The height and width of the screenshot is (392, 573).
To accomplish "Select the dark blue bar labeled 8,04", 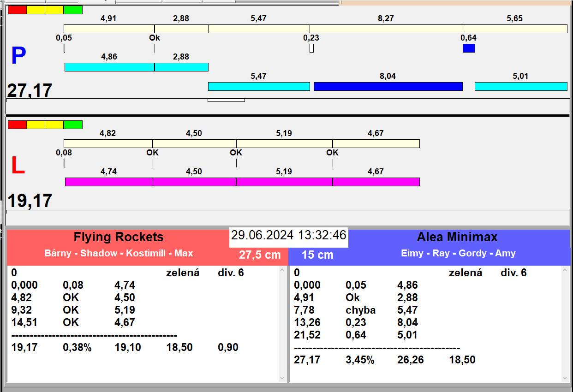I will click(x=388, y=86).
